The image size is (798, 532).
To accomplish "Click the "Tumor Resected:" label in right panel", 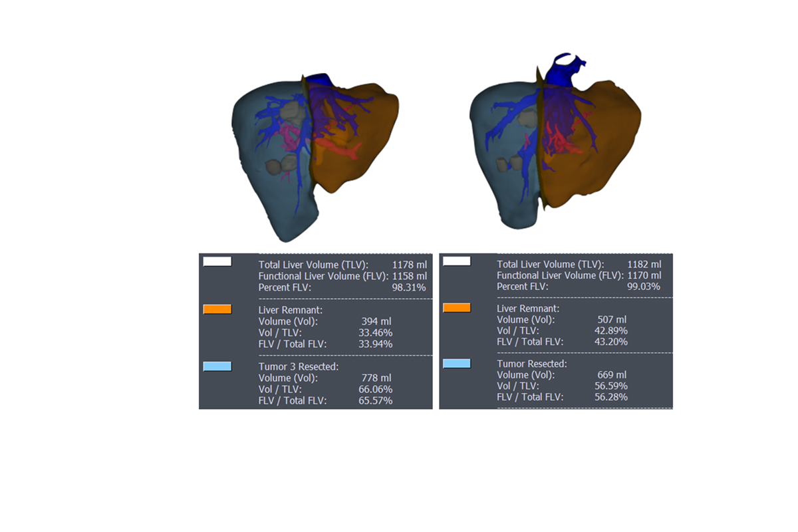I will tap(532, 364).
